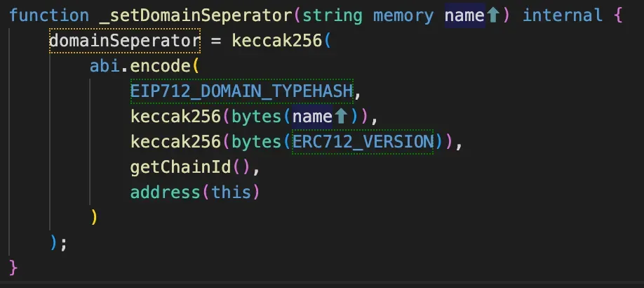Click the 'function' keyword
The image size is (644, 288).
49,15
